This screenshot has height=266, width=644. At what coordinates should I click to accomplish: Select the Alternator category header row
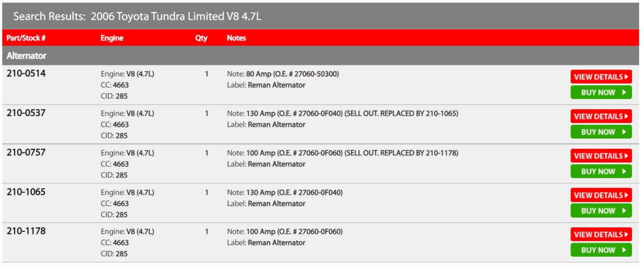point(321,56)
